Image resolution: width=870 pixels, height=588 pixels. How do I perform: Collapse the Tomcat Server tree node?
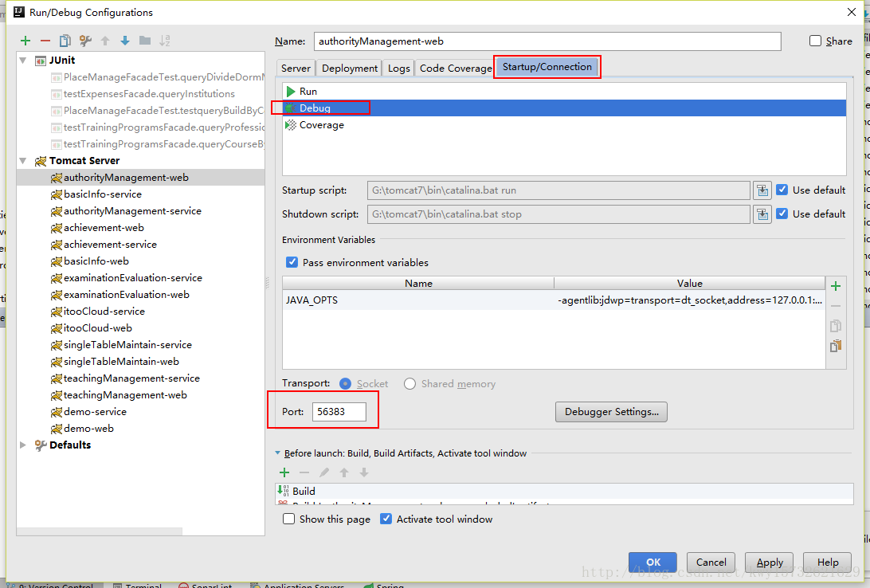coord(23,160)
